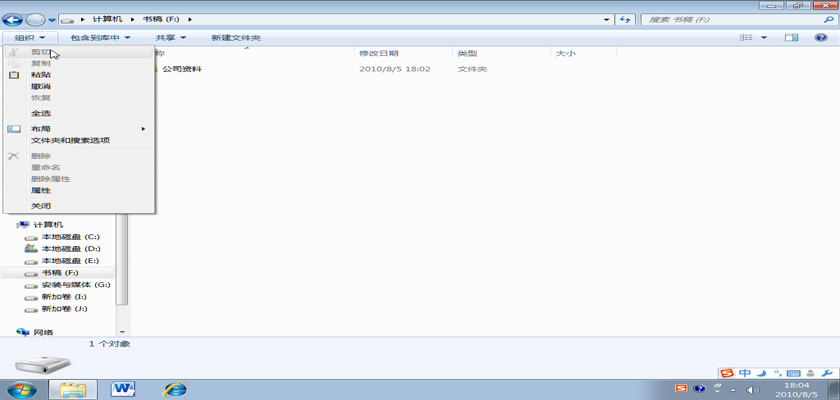This screenshot has width=840, height=400.
Task: Click the volume speaker tray icon
Action: tap(754, 389)
